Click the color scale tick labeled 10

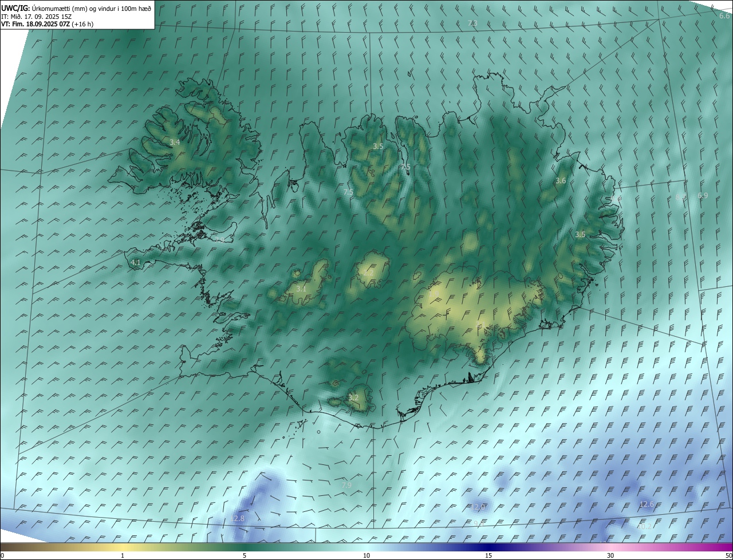point(366,556)
